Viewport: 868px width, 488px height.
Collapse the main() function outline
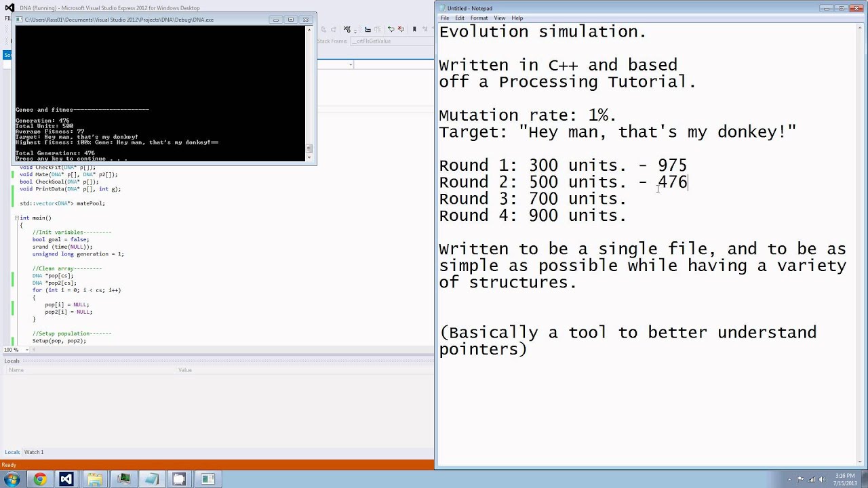pos(16,218)
